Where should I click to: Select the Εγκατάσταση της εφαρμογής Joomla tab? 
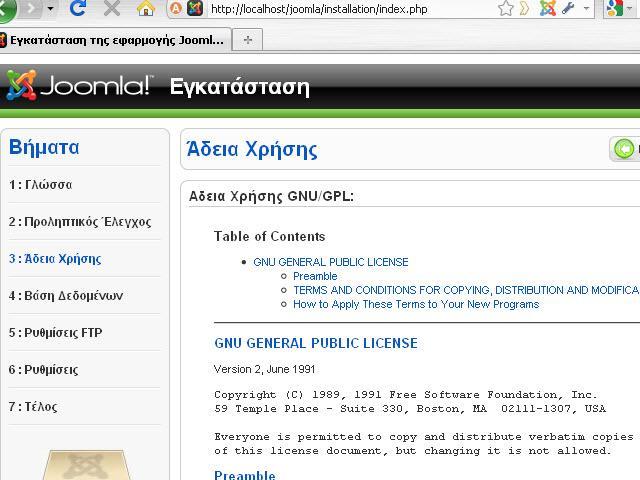coord(116,40)
